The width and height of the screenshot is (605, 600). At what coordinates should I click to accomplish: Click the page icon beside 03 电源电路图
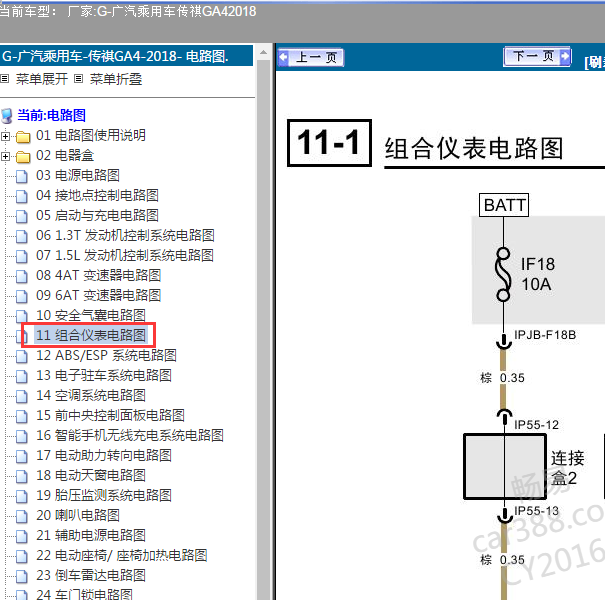point(22,176)
